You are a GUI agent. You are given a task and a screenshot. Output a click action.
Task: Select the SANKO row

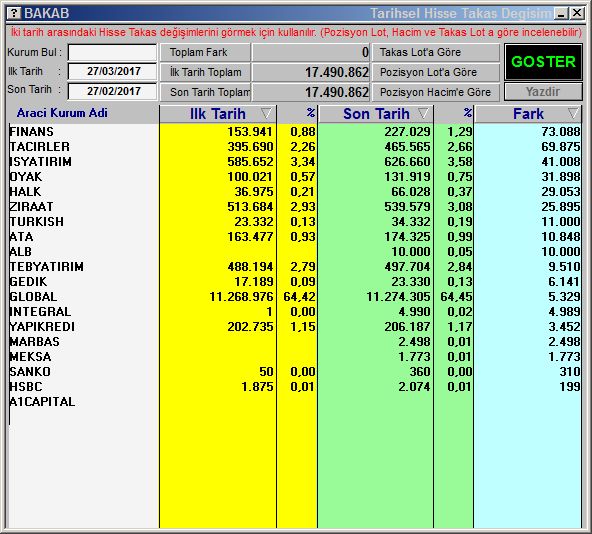(x=295, y=372)
